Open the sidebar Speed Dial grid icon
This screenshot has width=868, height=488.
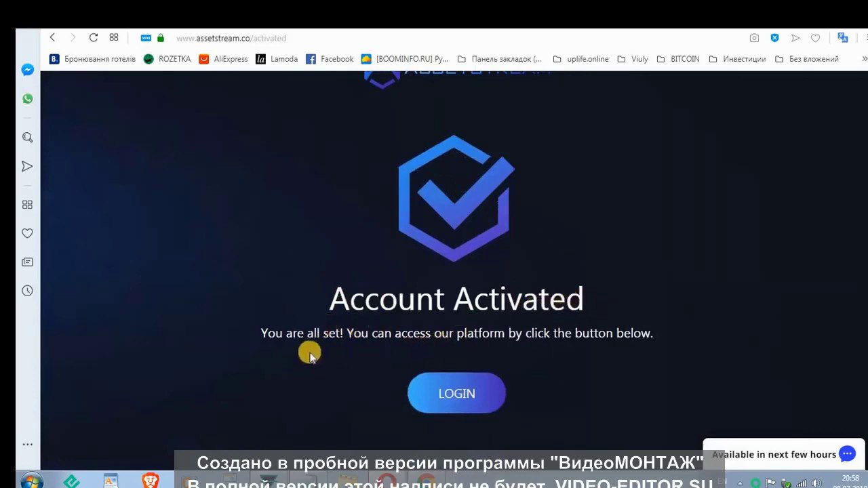pyautogui.click(x=27, y=205)
